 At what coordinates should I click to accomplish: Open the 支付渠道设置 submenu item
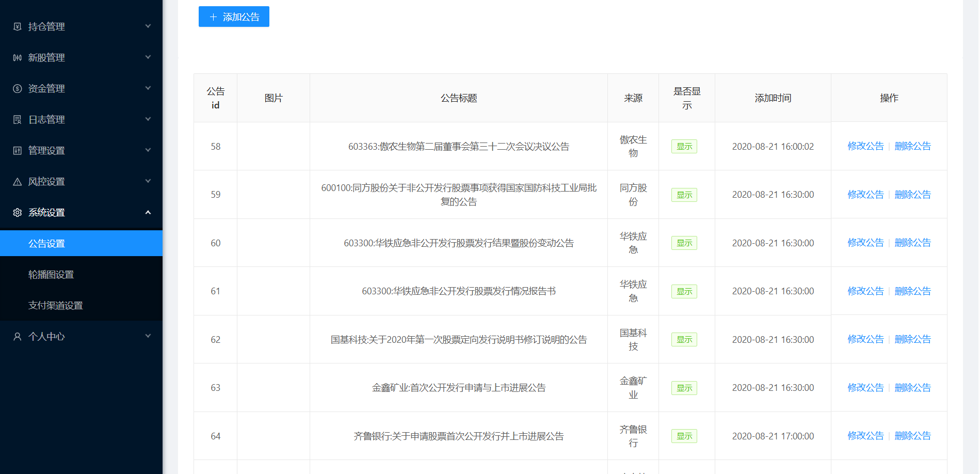pos(56,305)
